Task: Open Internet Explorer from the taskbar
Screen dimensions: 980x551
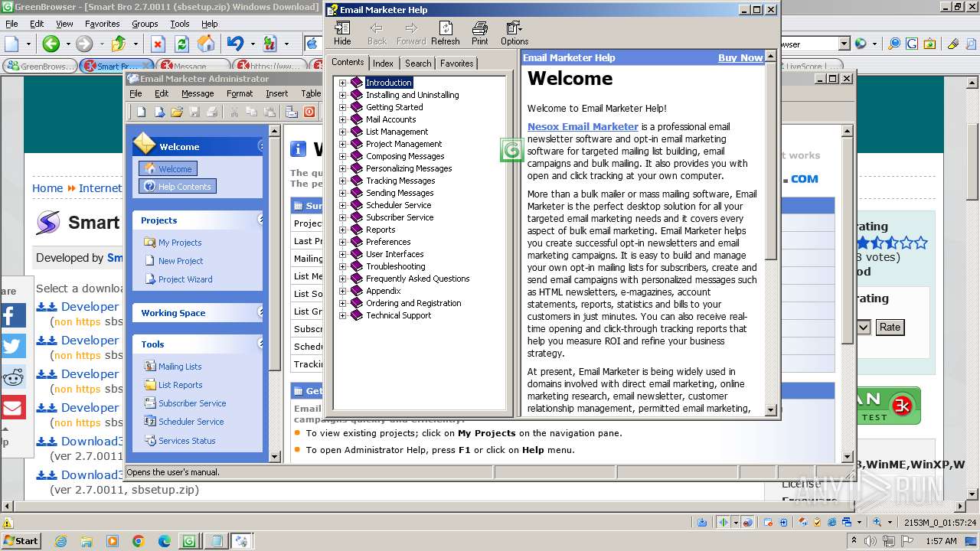Action: [x=60, y=541]
